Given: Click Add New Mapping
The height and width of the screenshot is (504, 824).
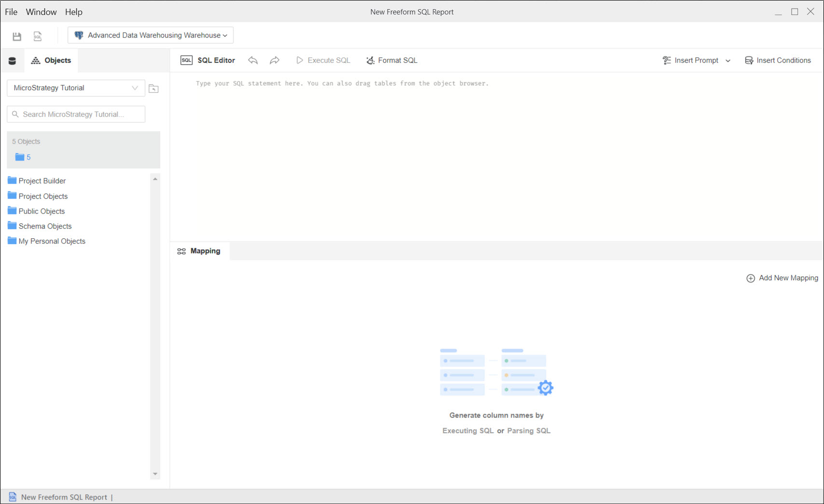Looking at the screenshot, I should click(x=782, y=278).
